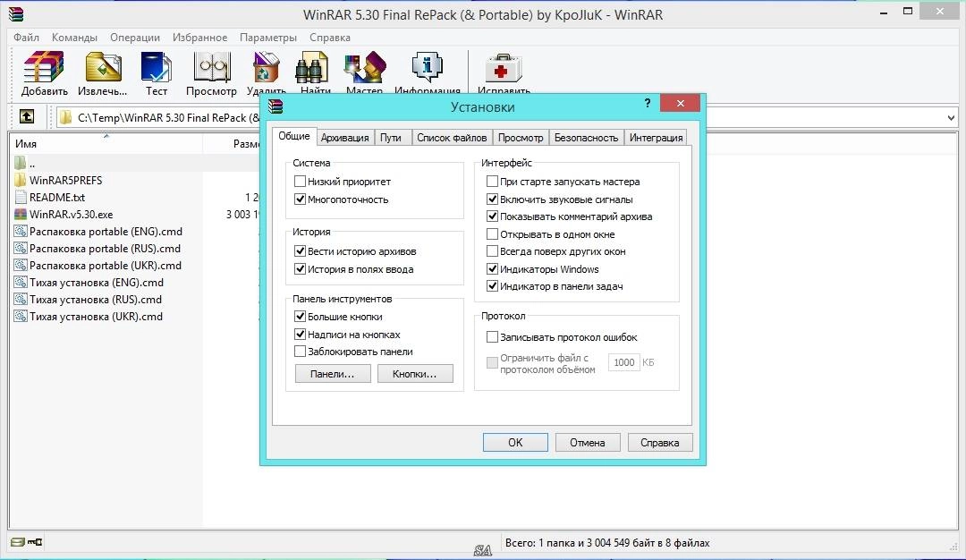This screenshot has height=560, width=966.
Task: Uncheck the Большие кнопки checkbox
Action: point(300,316)
